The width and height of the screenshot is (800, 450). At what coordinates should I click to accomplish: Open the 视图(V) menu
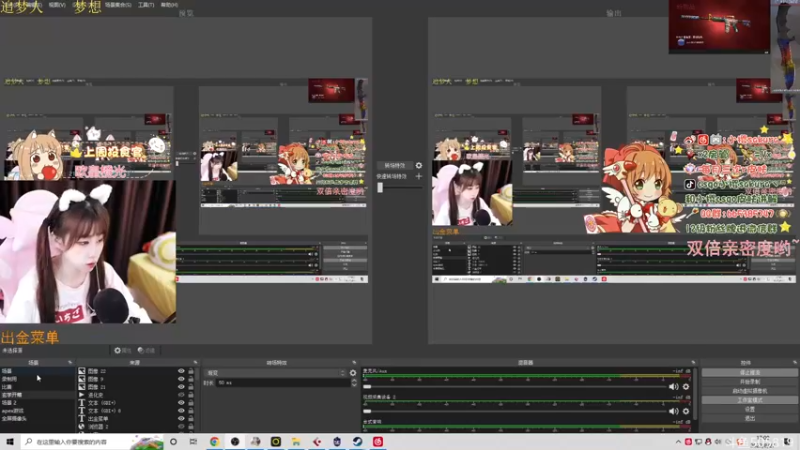click(57, 5)
